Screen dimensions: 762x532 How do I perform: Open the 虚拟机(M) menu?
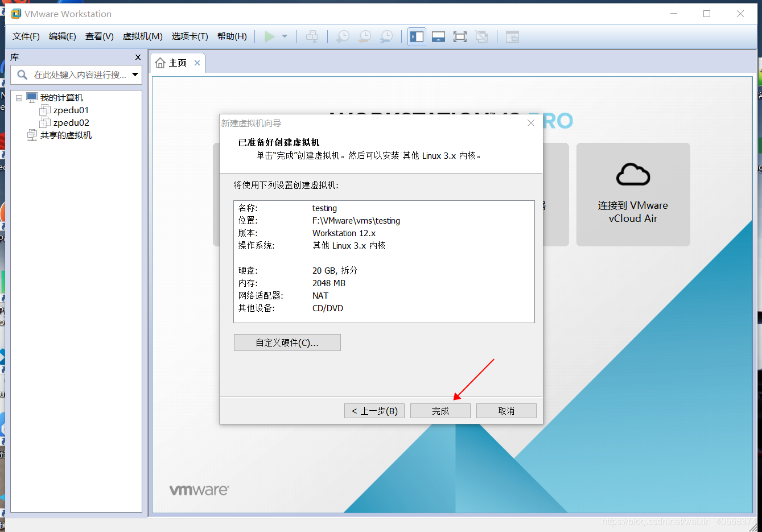pyautogui.click(x=143, y=36)
